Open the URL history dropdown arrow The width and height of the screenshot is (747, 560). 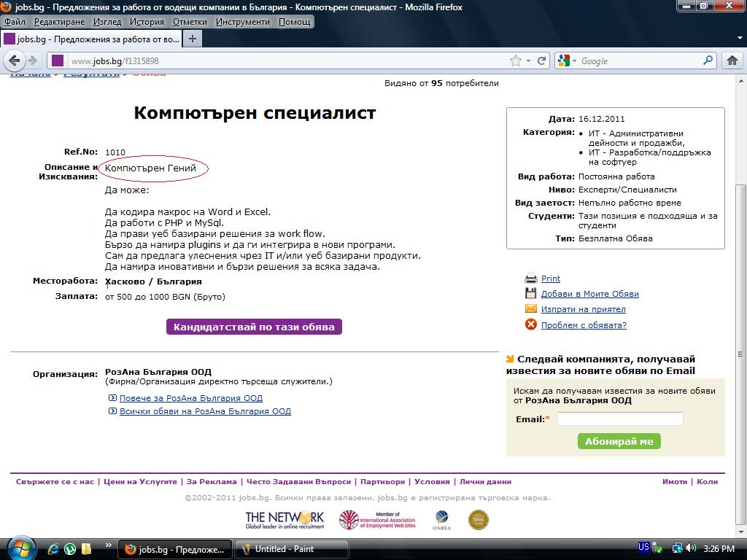tap(528, 61)
